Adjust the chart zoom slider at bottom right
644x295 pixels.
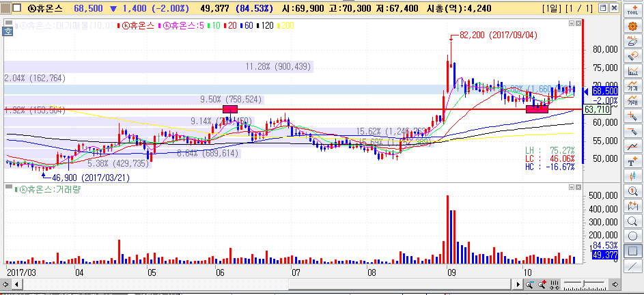click(x=584, y=283)
